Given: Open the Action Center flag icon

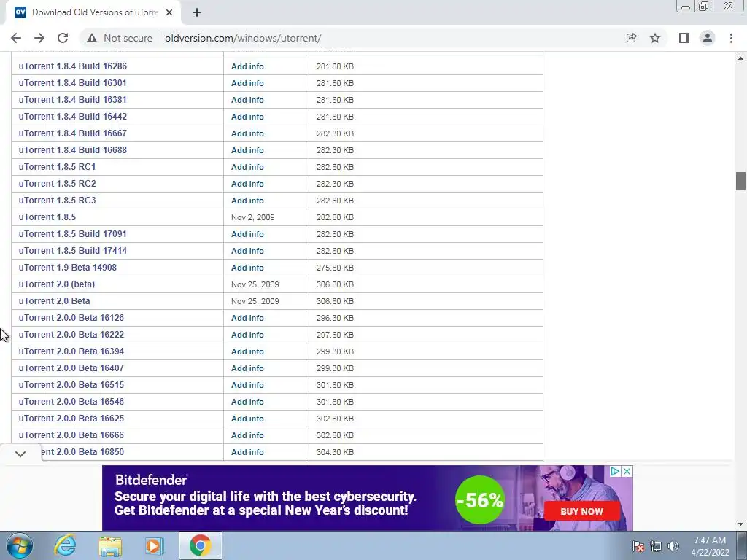Looking at the screenshot, I should [x=638, y=546].
